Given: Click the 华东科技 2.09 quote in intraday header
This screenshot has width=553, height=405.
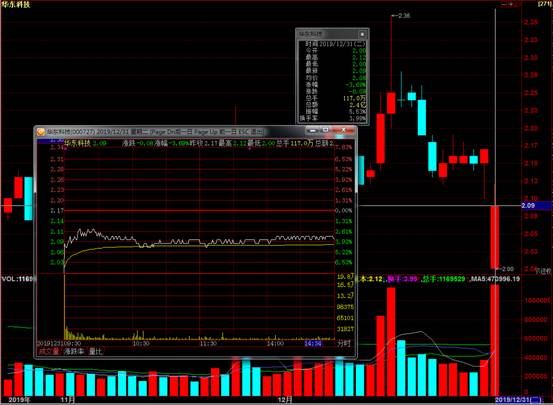Looking at the screenshot, I should click(85, 144).
